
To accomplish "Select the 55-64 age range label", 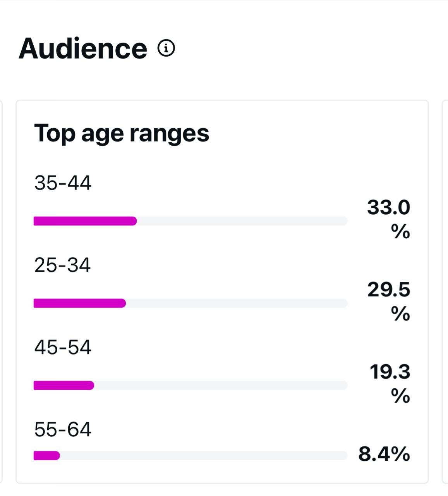I will 63,429.
